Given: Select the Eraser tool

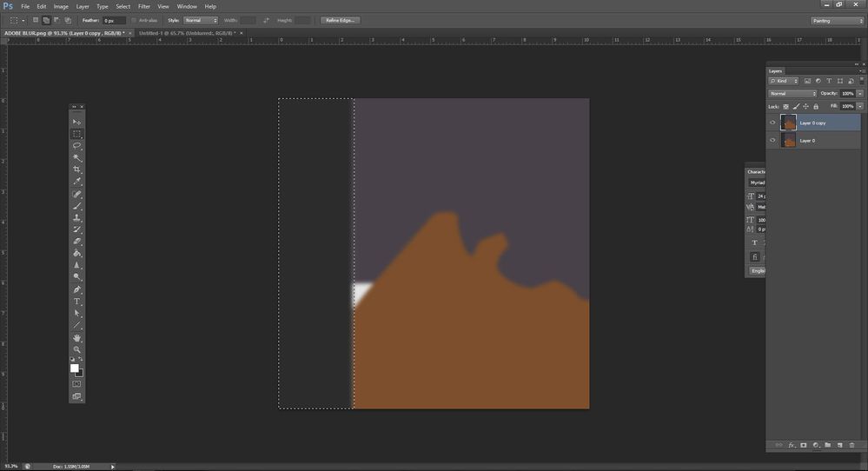Looking at the screenshot, I should pos(77,242).
